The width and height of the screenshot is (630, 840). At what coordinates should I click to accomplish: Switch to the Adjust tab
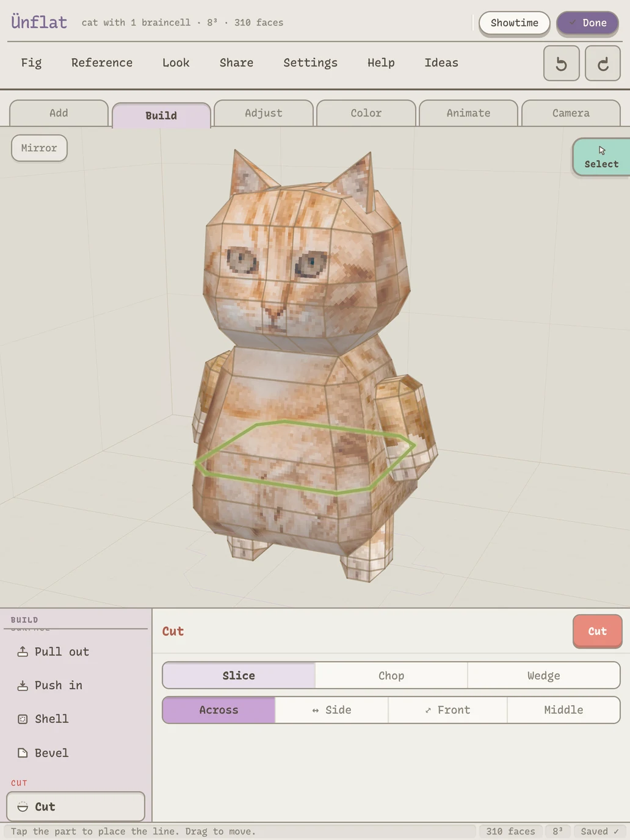(x=264, y=114)
